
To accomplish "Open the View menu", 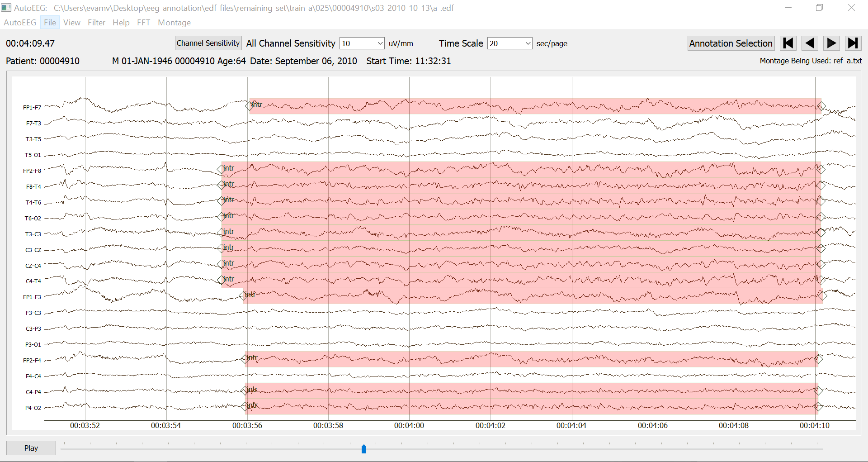I will click(72, 23).
